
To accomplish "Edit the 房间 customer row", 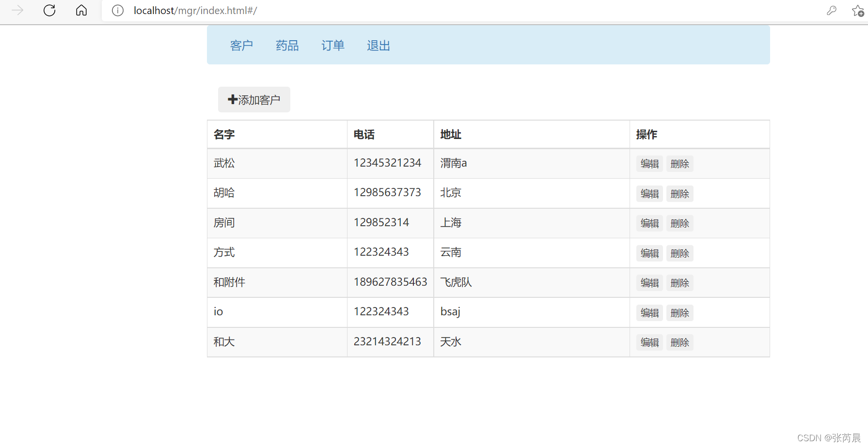I will point(649,223).
